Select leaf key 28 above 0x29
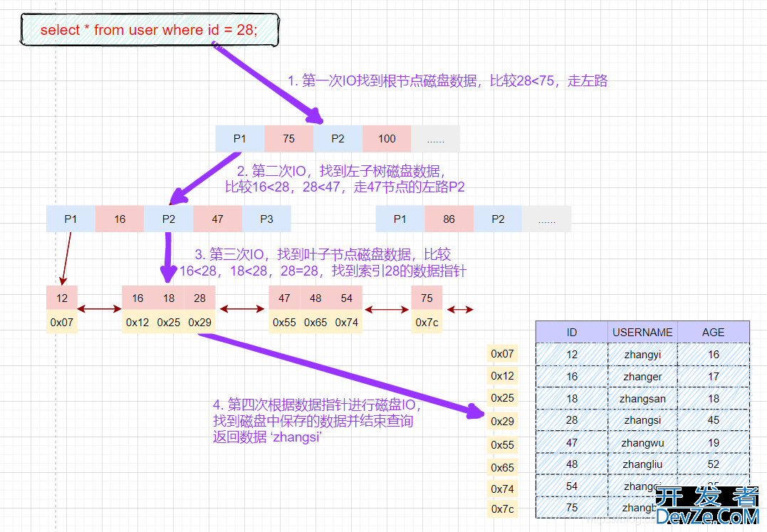 [x=199, y=298]
